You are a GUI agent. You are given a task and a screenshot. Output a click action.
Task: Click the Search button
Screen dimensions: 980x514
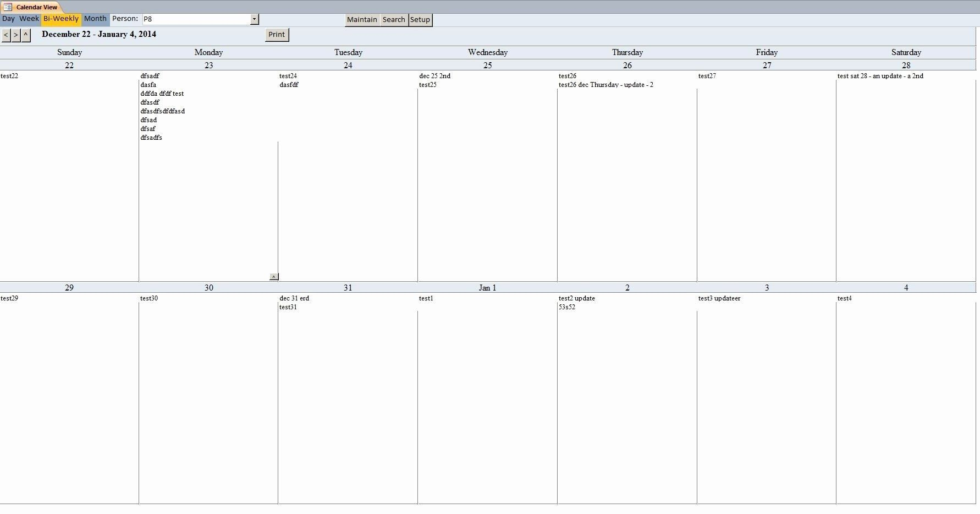[394, 20]
